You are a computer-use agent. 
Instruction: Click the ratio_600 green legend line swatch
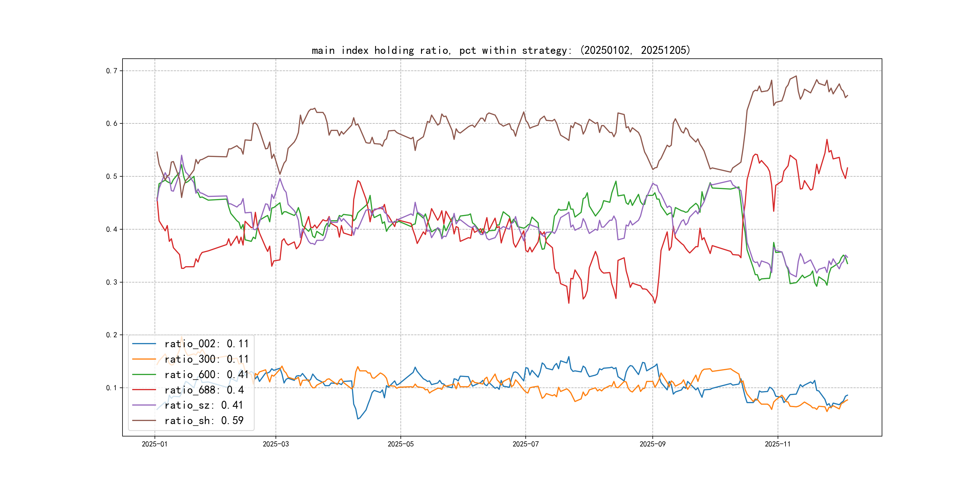tap(144, 374)
